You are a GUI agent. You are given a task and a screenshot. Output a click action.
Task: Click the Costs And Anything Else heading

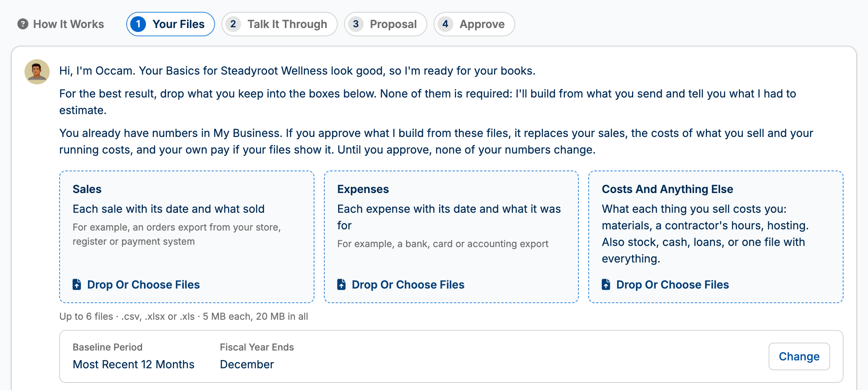[668, 189]
